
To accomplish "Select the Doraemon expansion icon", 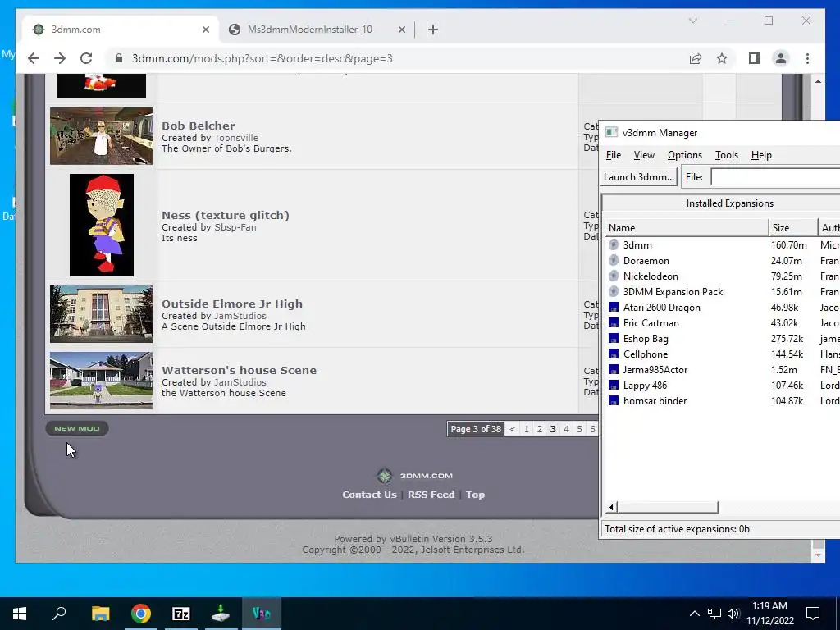I will tap(614, 260).
